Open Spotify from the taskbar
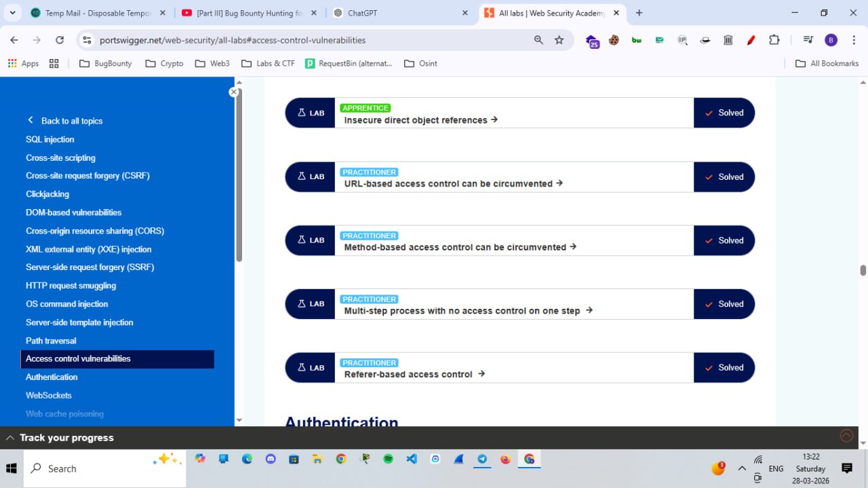This screenshot has height=488, width=868. pyautogui.click(x=388, y=459)
